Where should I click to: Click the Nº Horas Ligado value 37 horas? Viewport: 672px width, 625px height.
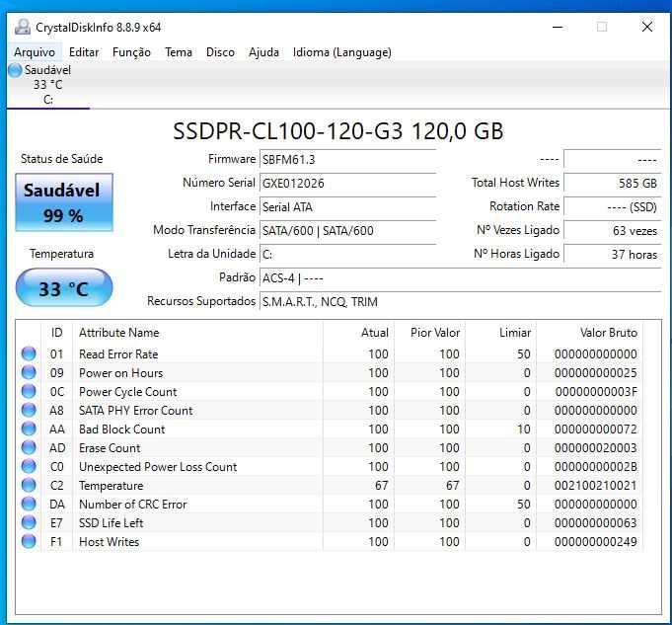pyautogui.click(x=613, y=255)
